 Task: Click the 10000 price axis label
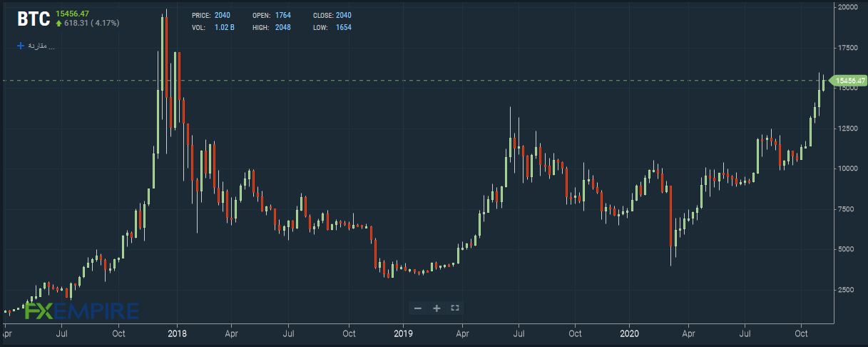point(847,169)
